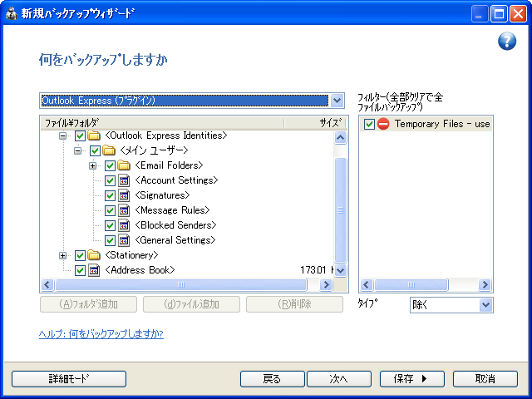Click the メイン ユーザー folder icon
The height and width of the screenshot is (399, 532).
(109, 150)
